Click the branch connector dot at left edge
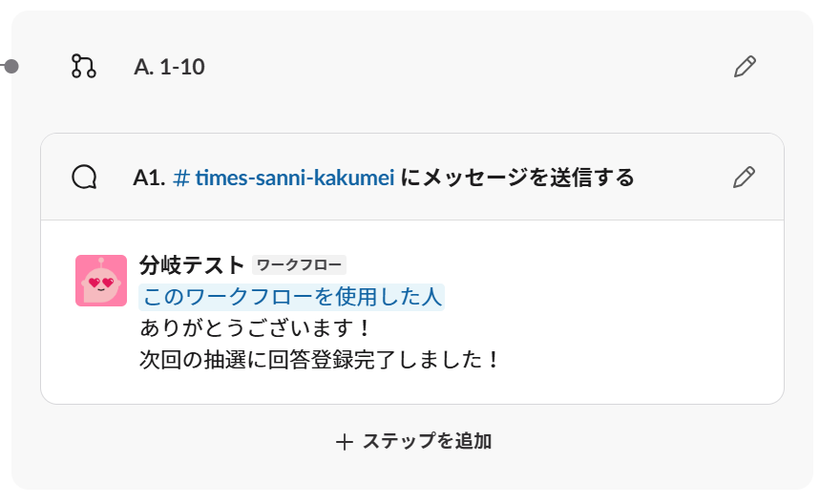 pos(11,67)
